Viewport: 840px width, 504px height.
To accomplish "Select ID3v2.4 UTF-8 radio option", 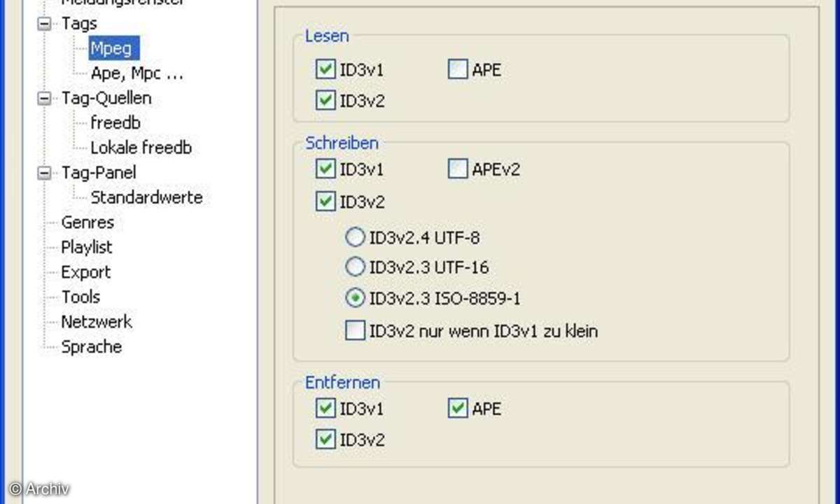I will click(x=356, y=237).
